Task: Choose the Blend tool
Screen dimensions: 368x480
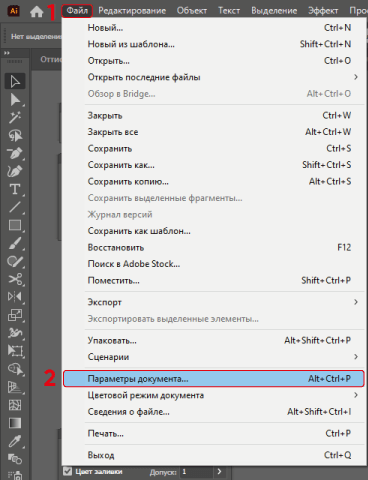Action: 15,459
